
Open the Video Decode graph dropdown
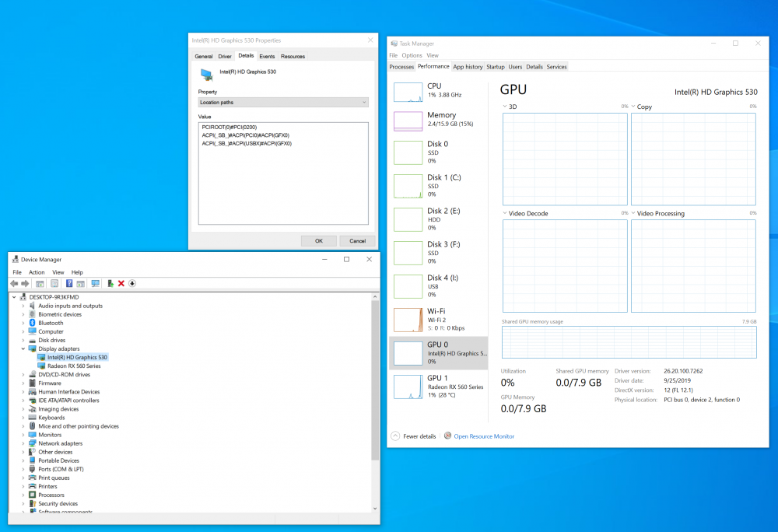(x=505, y=213)
